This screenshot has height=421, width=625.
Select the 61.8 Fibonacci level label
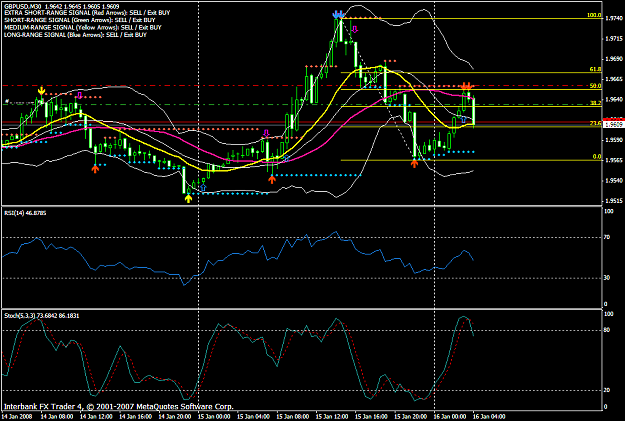(595, 69)
